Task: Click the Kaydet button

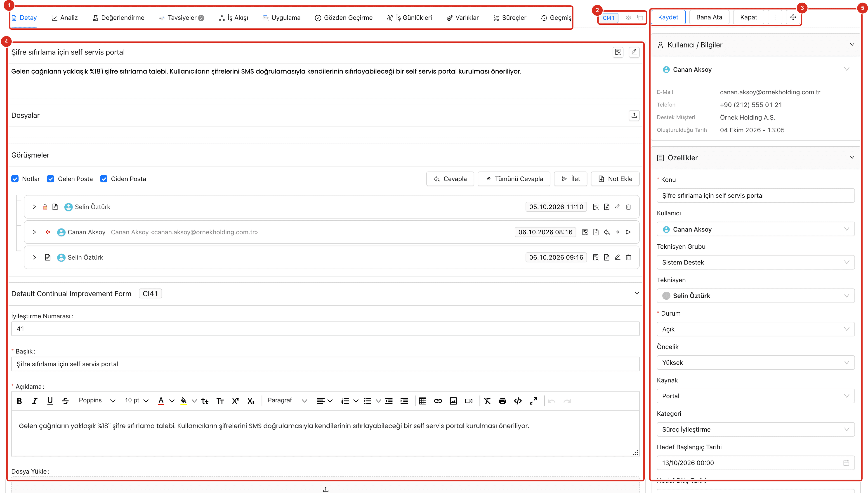Action: tap(668, 17)
